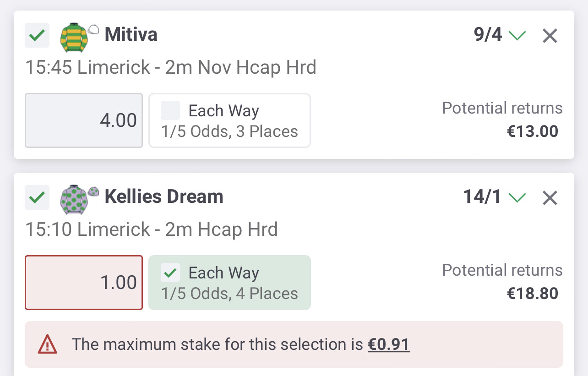588x376 pixels.
Task: Click the Kellies Dream horse name
Action: pyautogui.click(x=164, y=197)
